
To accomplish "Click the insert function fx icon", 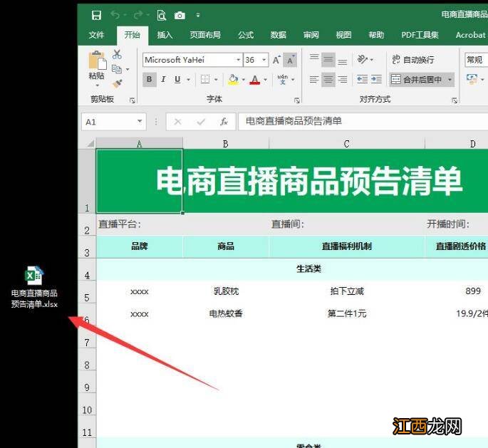I will 224,122.
